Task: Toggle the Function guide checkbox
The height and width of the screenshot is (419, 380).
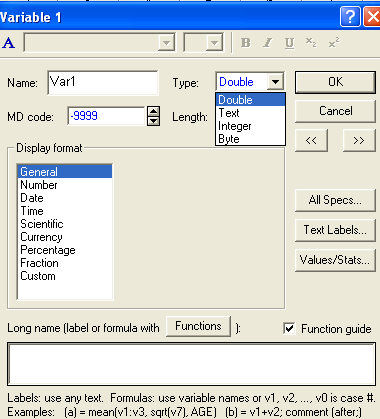Action: [289, 328]
